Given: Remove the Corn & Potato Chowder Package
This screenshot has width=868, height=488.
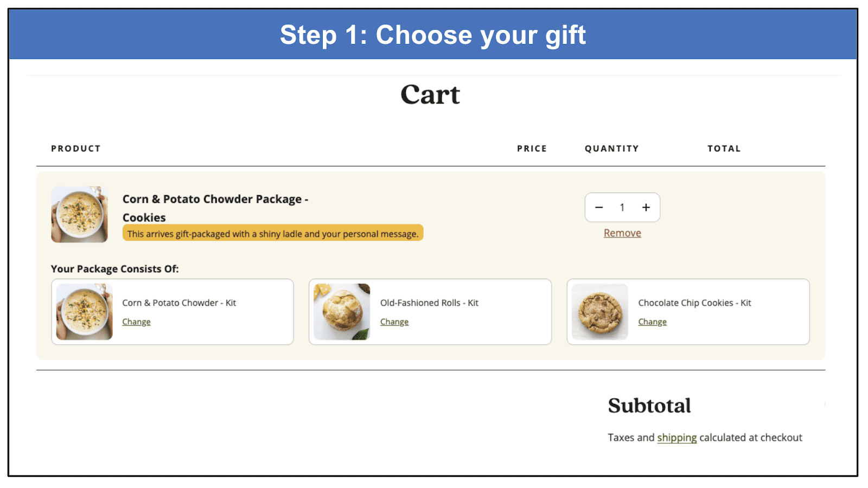Looking at the screenshot, I should [x=622, y=233].
